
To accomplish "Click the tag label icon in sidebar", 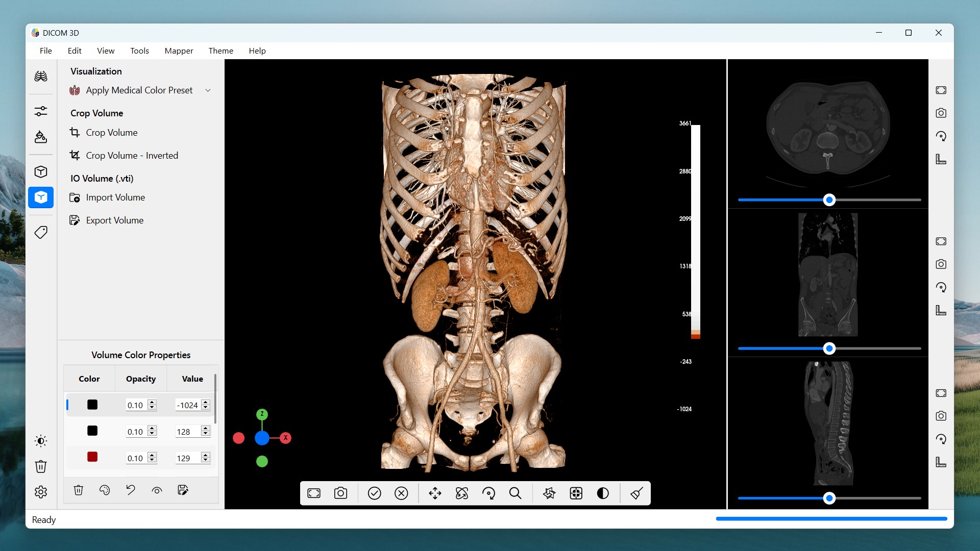I will coord(41,233).
